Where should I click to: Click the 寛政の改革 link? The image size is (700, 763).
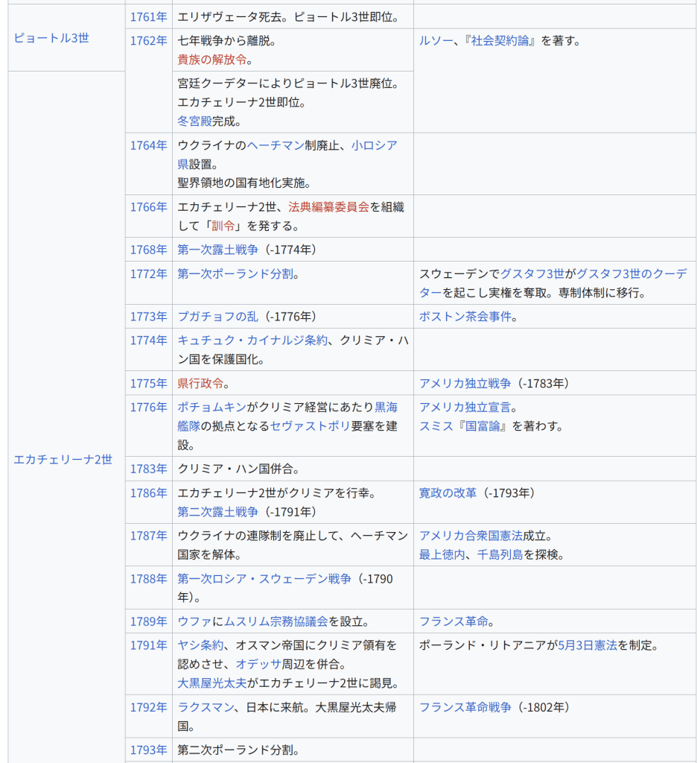tap(448, 493)
